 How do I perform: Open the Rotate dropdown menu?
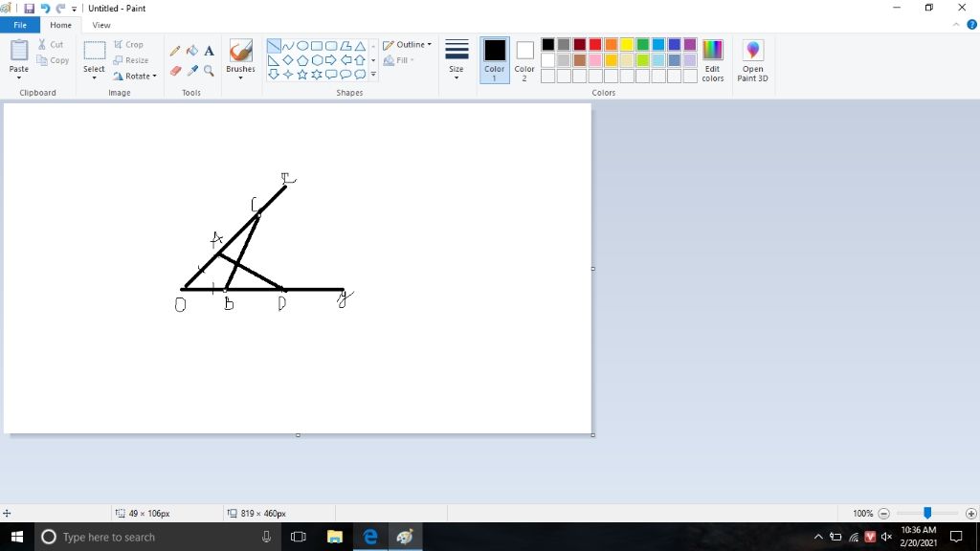click(135, 77)
